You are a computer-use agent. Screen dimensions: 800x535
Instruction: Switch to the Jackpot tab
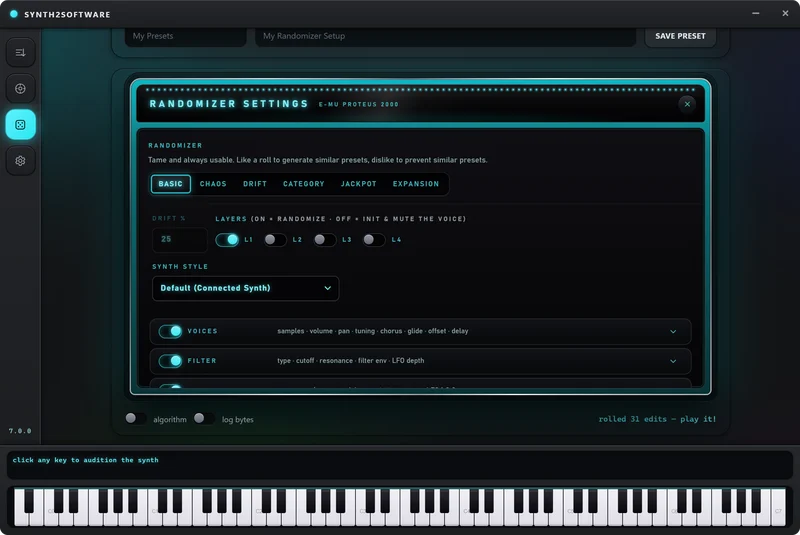click(x=359, y=184)
